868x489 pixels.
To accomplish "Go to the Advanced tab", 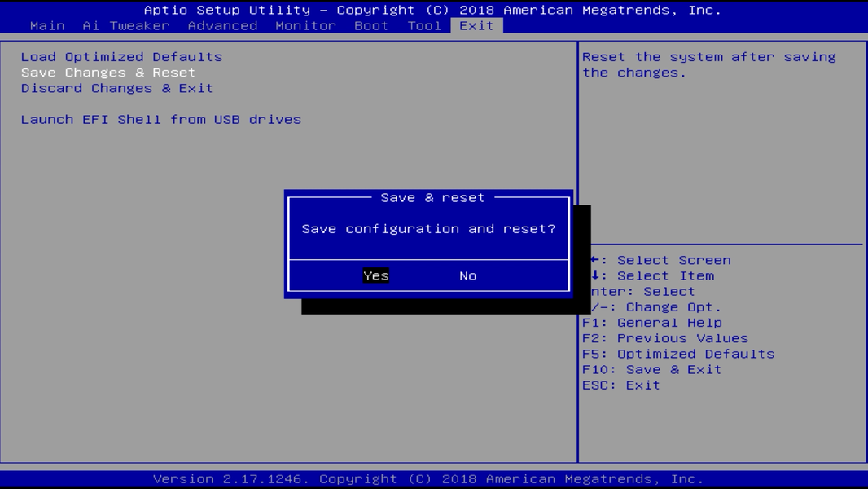I will (222, 25).
